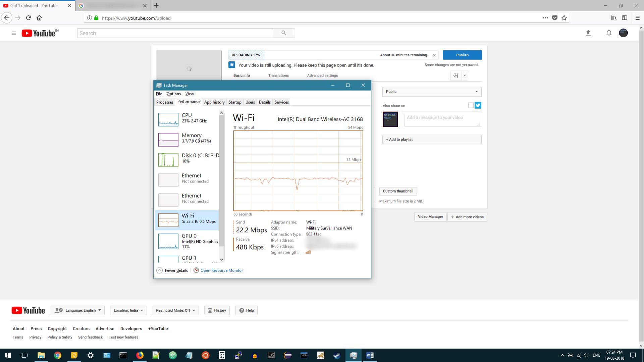Screen dimensions: 644x362
Task: Switch to Processes tab in Task Manager
Action: 165,102
